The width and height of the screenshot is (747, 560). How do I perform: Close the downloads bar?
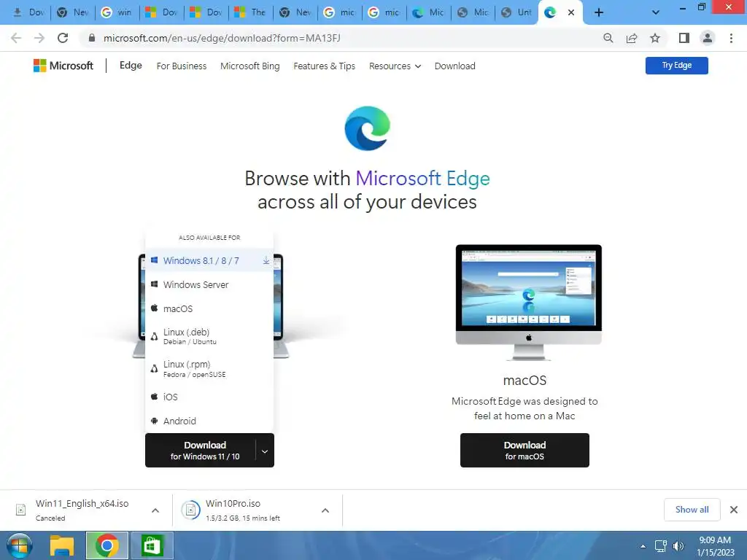(x=734, y=510)
